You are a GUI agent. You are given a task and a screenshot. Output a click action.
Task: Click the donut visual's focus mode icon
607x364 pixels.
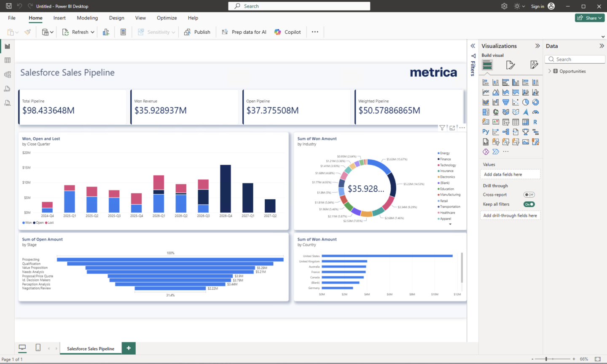(x=452, y=128)
